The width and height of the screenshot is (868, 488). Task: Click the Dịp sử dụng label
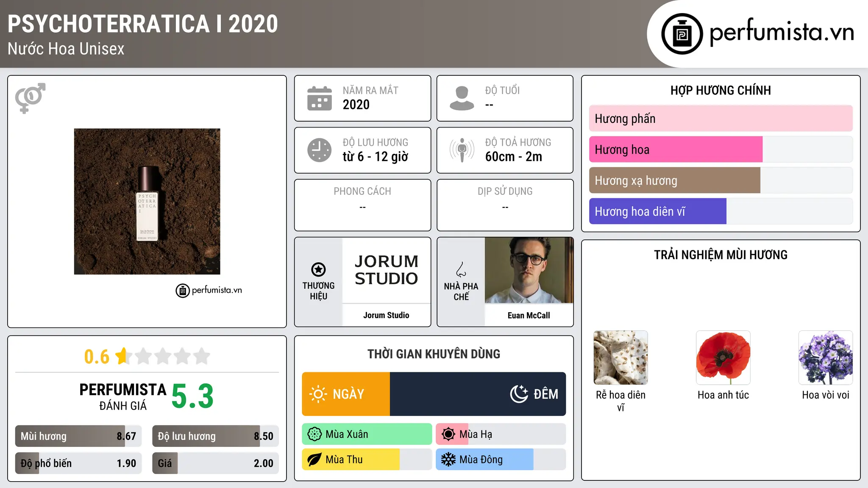point(505,191)
